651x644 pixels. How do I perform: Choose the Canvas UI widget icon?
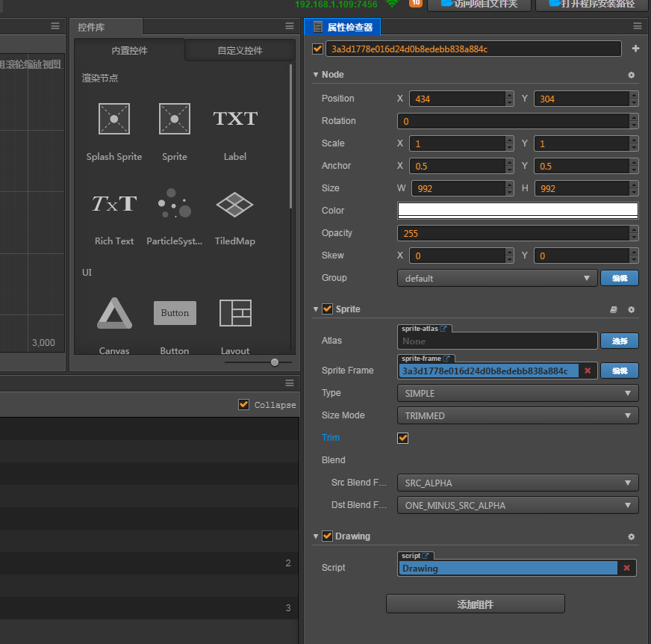coord(114,313)
